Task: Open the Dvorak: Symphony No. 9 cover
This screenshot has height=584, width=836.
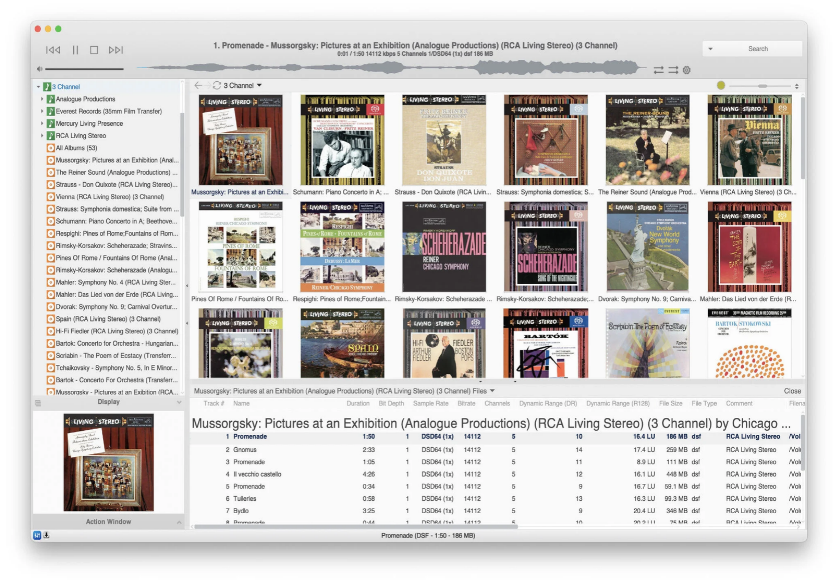Action: click(x=648, y=246)
